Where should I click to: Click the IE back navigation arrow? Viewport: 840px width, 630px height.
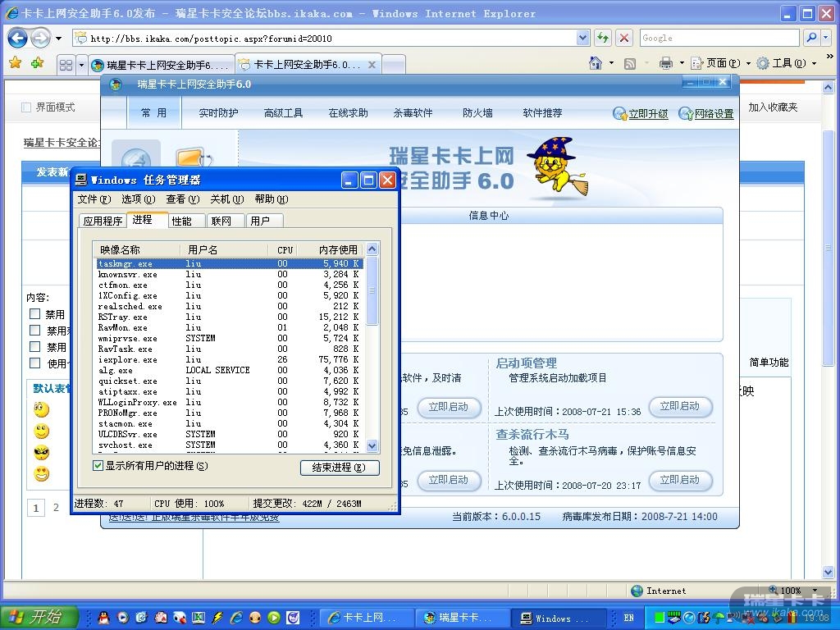pos(18,38)
